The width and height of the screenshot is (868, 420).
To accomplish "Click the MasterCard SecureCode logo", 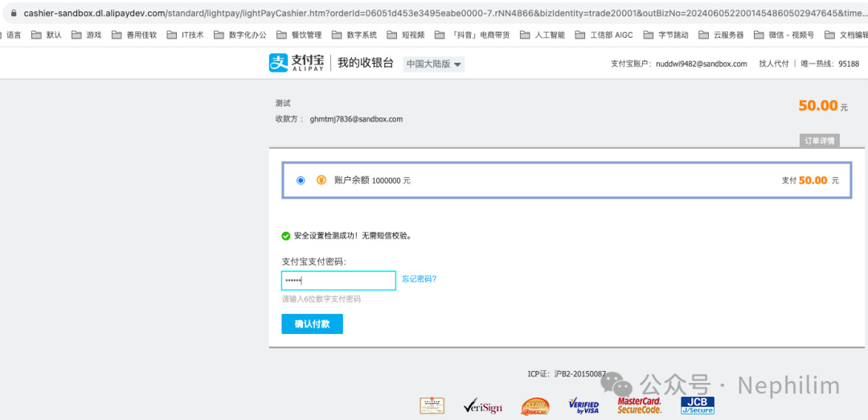I will coord(640,406).
